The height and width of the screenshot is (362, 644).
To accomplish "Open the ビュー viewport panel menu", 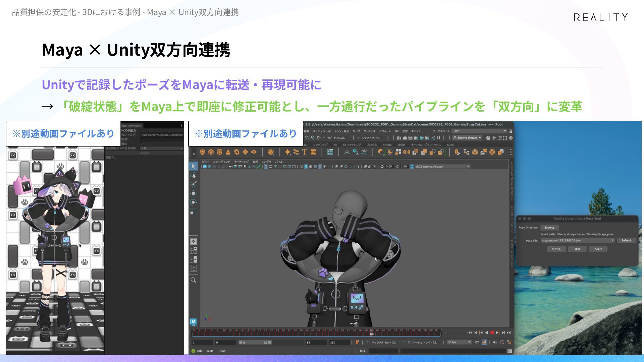I will pos(206,162).
